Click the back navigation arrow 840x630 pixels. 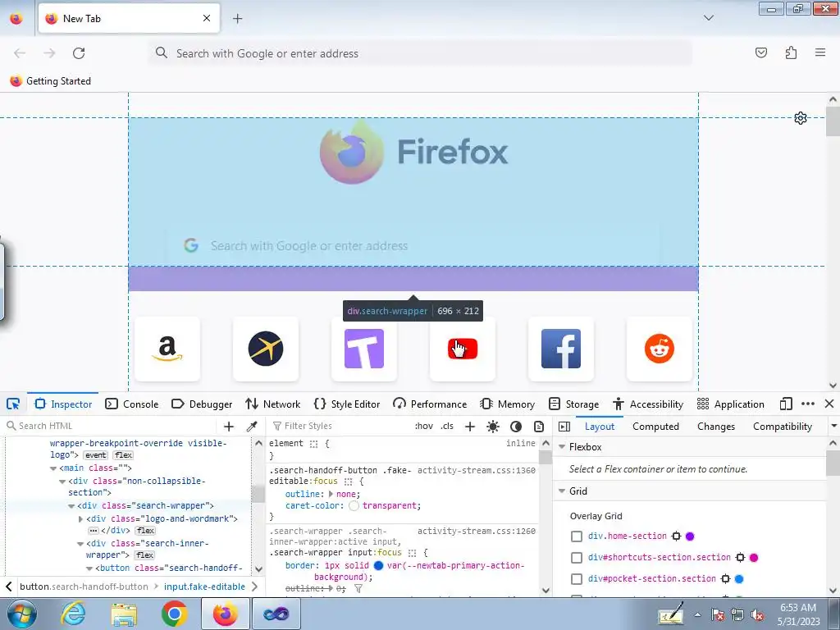coord(20,53)
